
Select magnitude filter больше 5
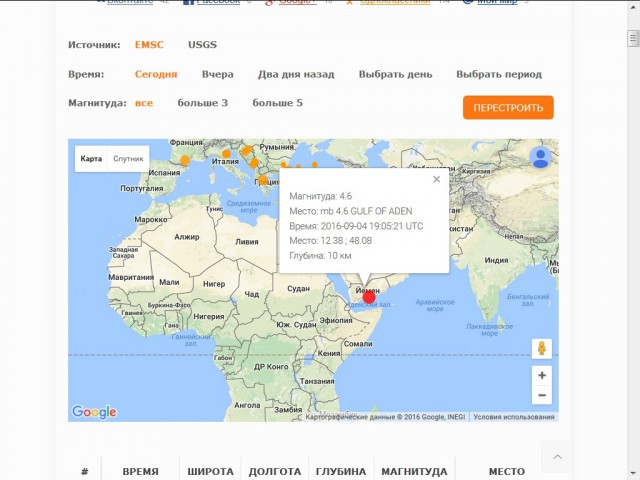(278, 103)
